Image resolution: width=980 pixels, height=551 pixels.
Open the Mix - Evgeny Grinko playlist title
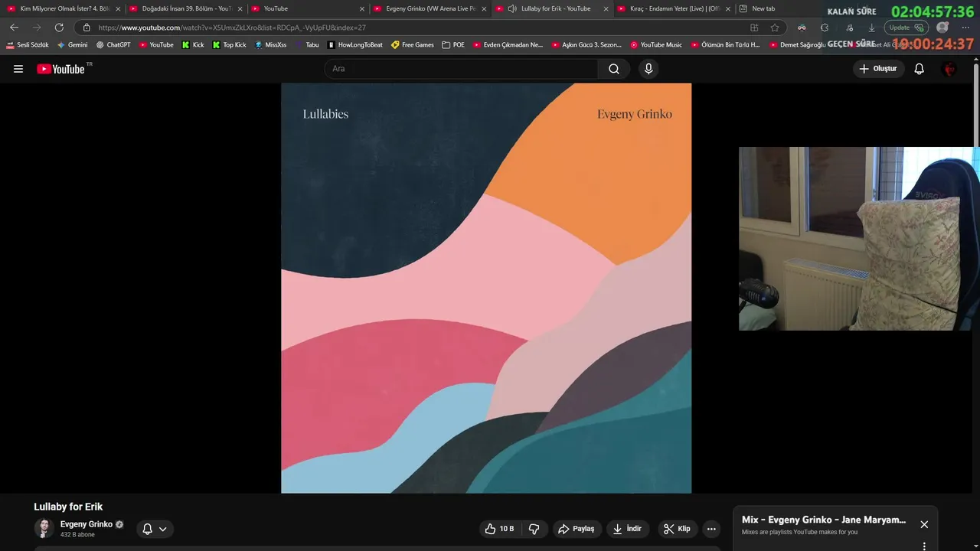pyautogui.click(x=824, y=520)
